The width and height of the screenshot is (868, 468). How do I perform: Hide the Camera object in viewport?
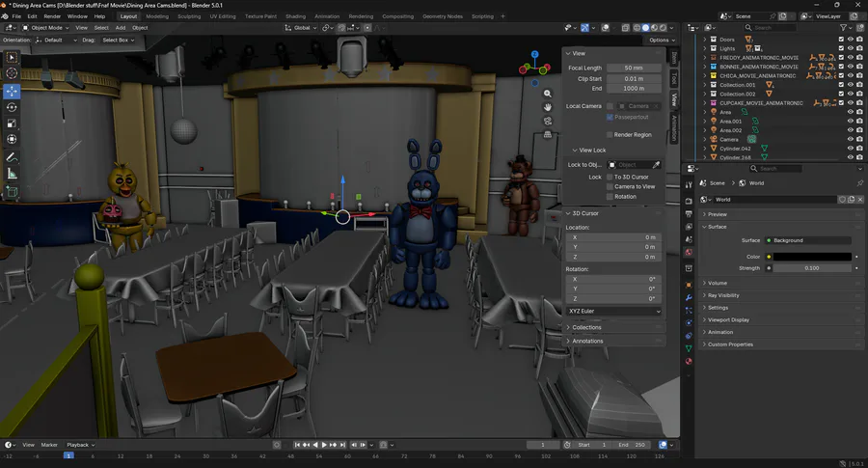pos(851,140)
